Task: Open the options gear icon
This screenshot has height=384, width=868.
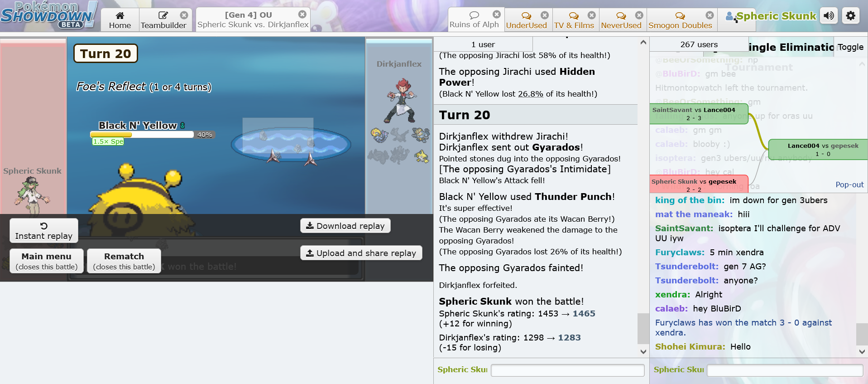Action: pyautogui.click(x=851, y=16)
